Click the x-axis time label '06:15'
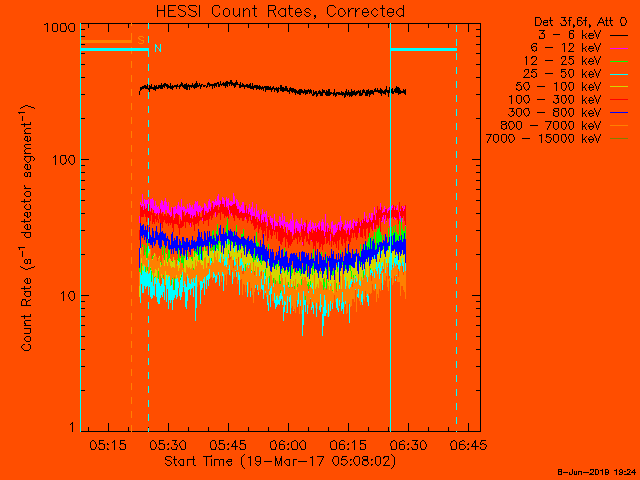The width and height of the screenshot is (640, 480). tap(348, 445)
